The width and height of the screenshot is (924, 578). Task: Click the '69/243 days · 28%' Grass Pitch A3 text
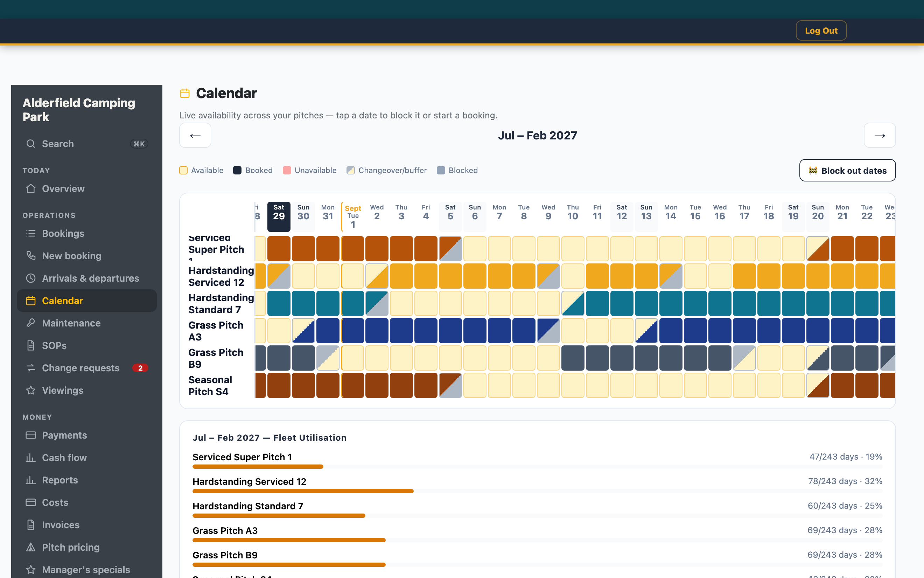point(845,530)
